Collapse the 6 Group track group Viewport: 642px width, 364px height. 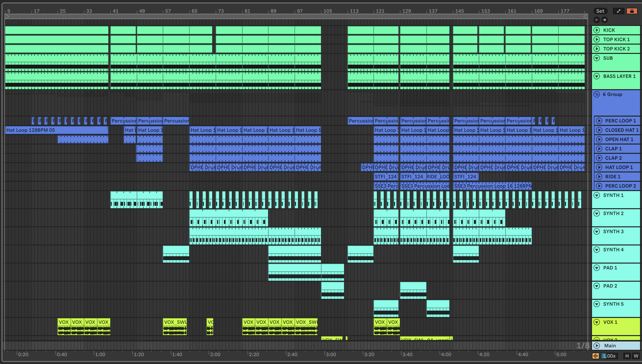click(x=597, y=94)
